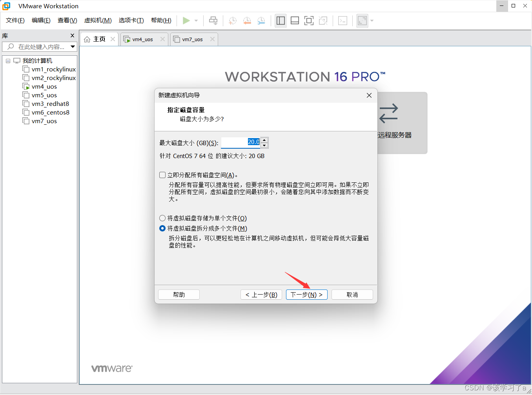532x395 pixels.
Task: Click the full screen mode icon
Action: coord(309,20)
